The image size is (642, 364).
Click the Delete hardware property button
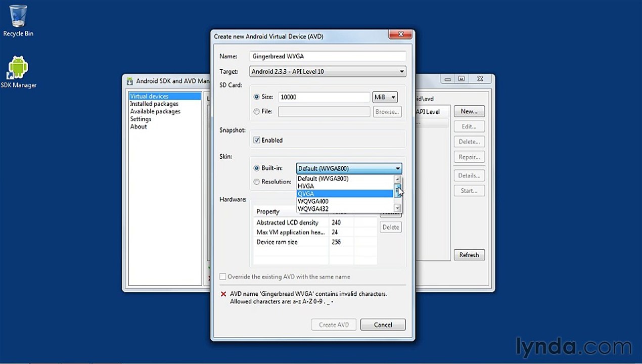[x=391, y=227]
